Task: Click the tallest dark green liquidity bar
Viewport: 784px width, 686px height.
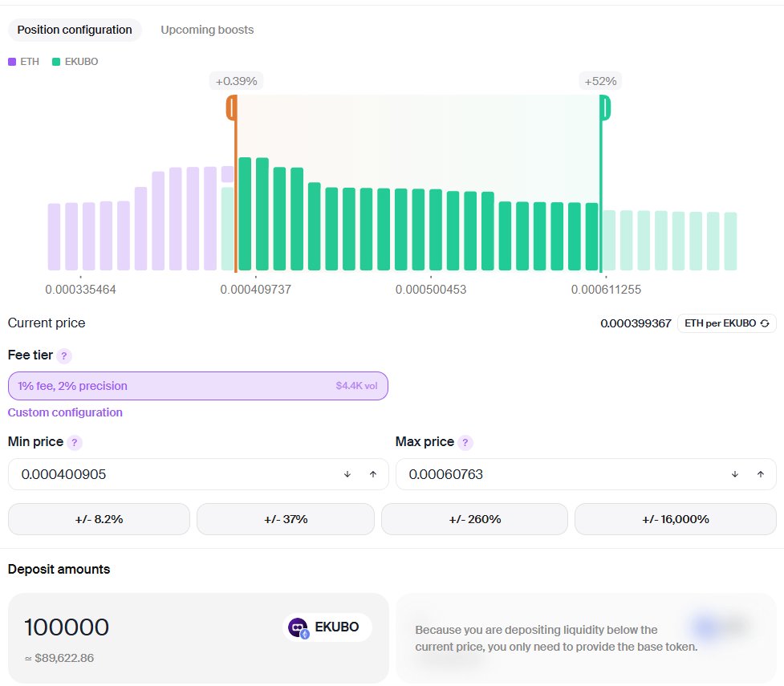Action: pyautogui.click(x=245, y=214)
